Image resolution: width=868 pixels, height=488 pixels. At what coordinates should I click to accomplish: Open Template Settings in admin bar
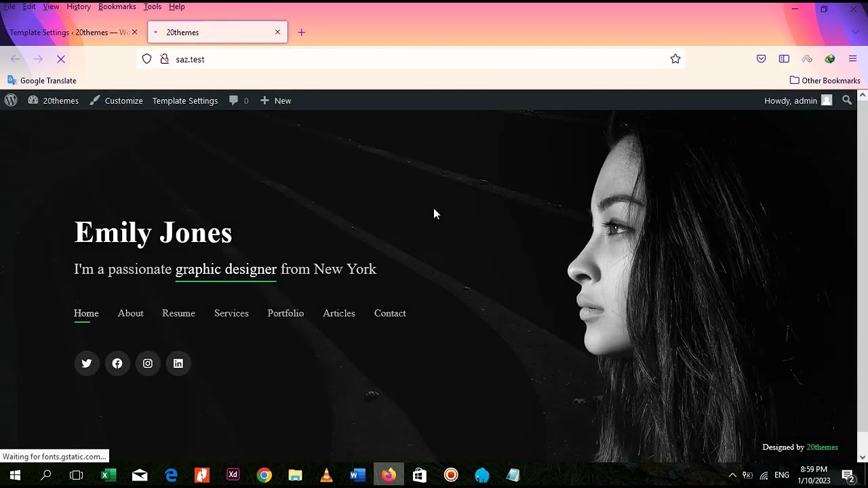(x=185, y=100)
